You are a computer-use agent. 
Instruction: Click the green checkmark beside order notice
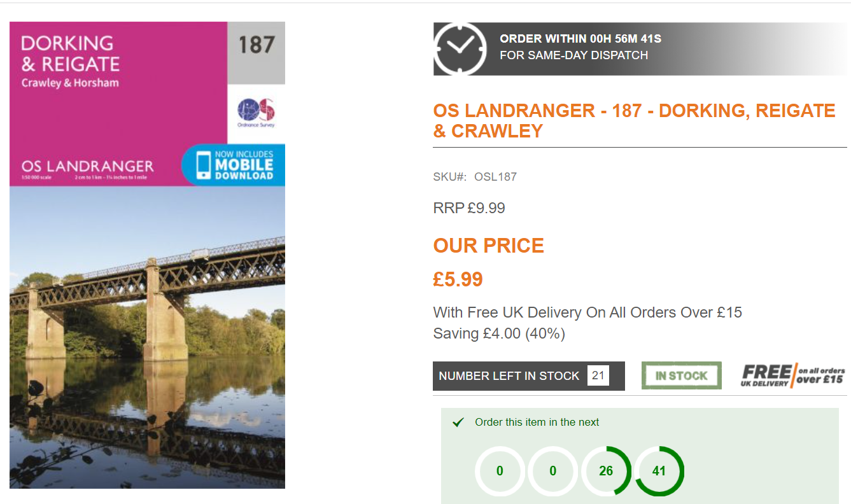[x=458, y=423]
